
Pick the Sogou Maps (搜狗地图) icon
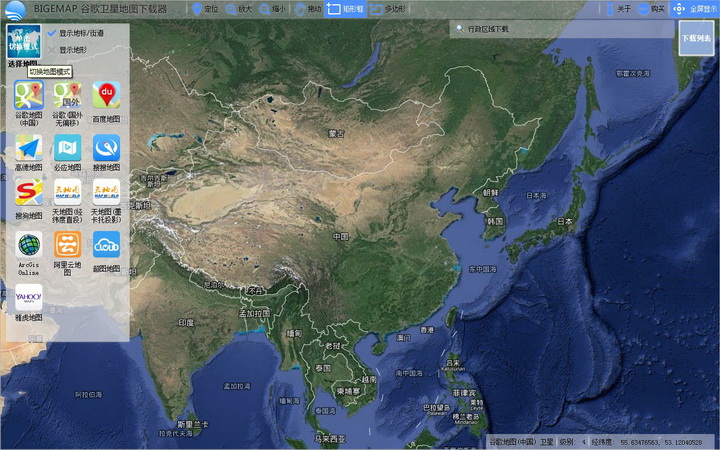28,192
